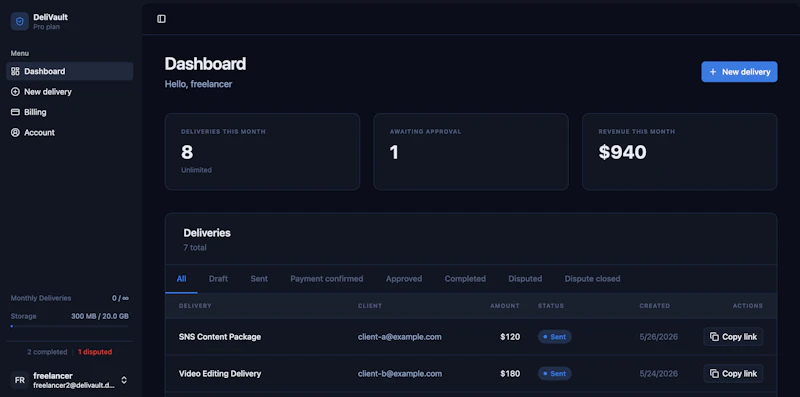The height and width of the screenshot is (397, 800).
Task: Click the blue New delivery button
Action: [x=739, y=72]
